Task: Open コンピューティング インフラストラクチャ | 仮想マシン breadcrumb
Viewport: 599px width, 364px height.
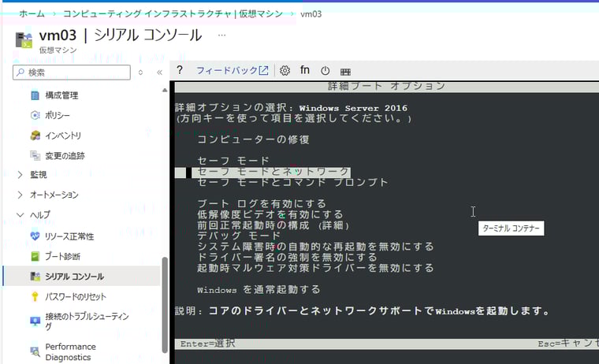Action: [173, 14]
